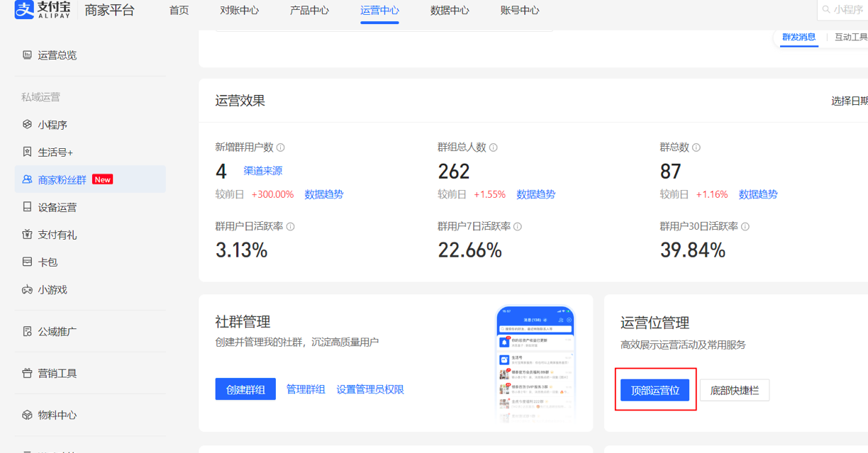This screenshot has width=868, height=453.
Task: Click the 小程序 search field
Action: (x=847, y=10)
